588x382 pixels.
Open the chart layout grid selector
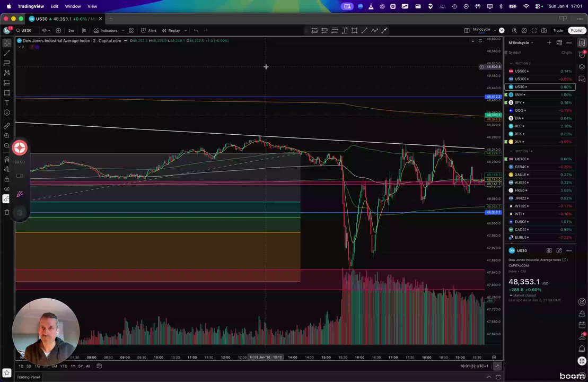tap(467, 30)
